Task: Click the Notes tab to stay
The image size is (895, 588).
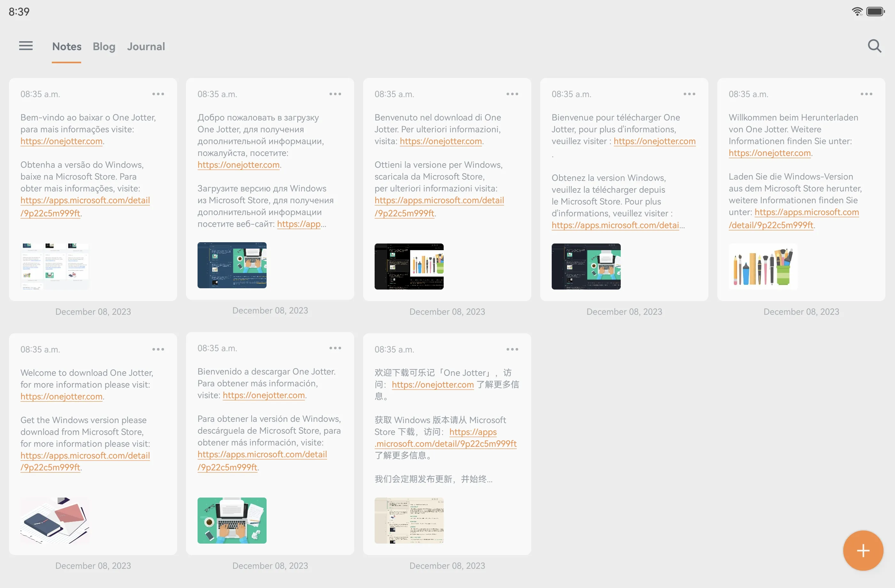Action: (66, 47)
